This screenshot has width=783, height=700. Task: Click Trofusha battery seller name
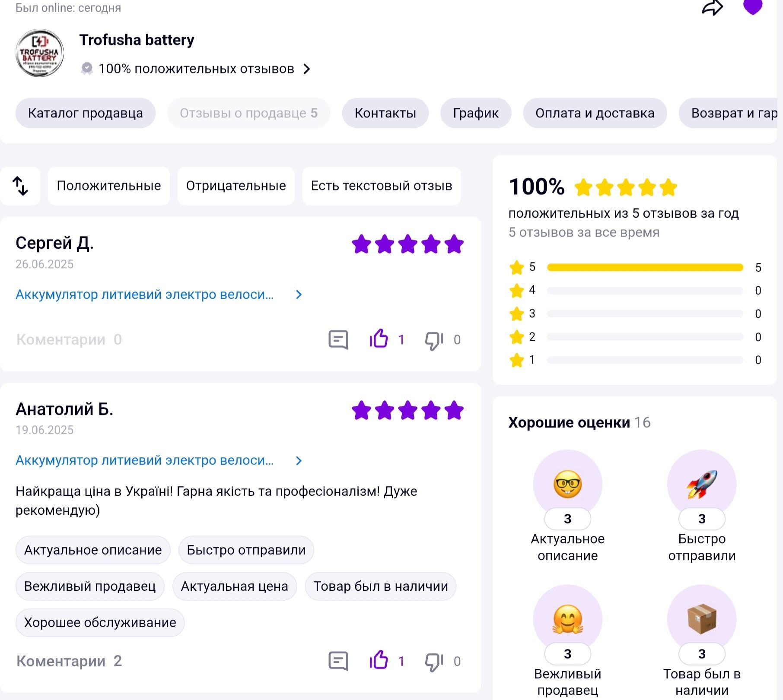[x=137, y=40]
